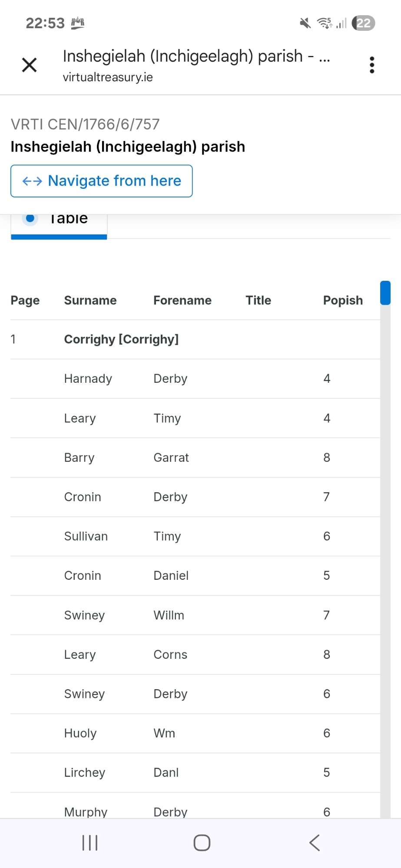Tap the virtualtreasury.ie site address
The width and height of the screenshot is (401, 868).
pos(108,77)
